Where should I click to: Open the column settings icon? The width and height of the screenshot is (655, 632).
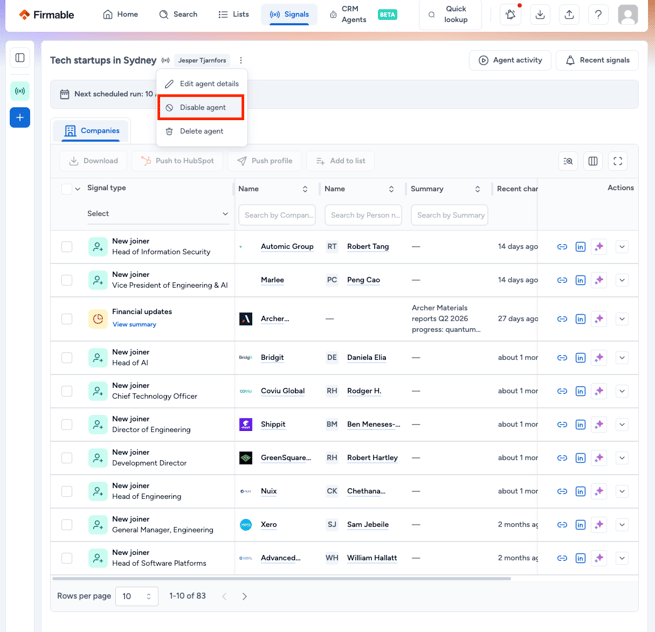click(593, 161)
